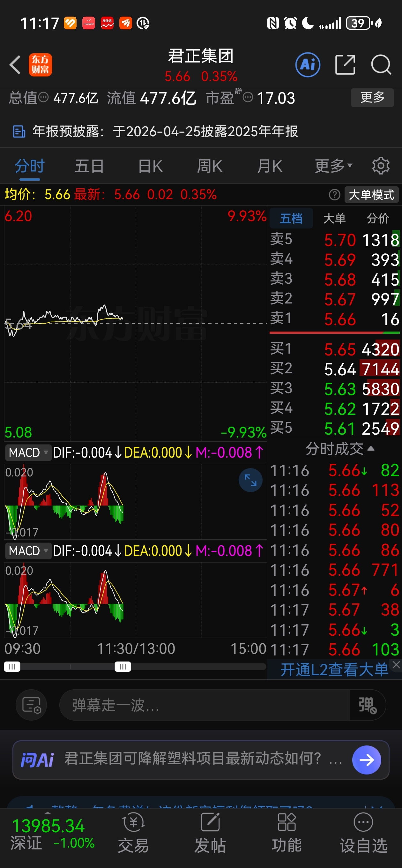Open the 东方财富 logo icon
Screen dimensions: 402x868
[x=40, y=64]
